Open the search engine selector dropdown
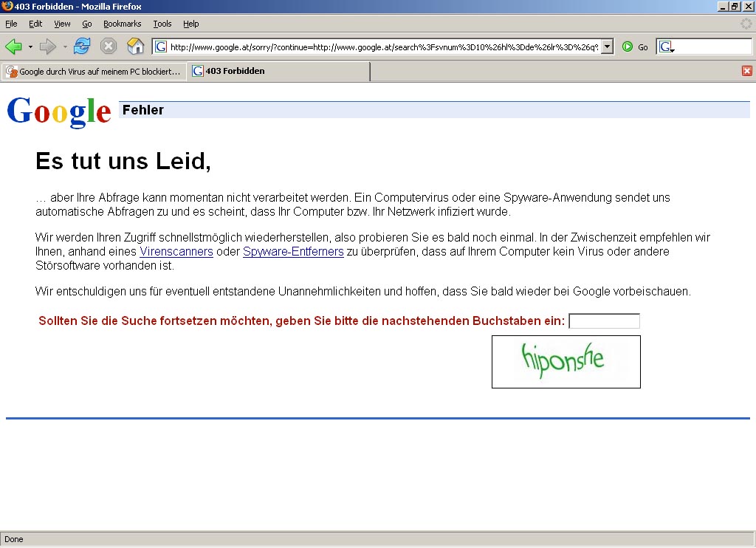This screenshot has width=756, height=548. pyautogui.click(x=667, y=47)
